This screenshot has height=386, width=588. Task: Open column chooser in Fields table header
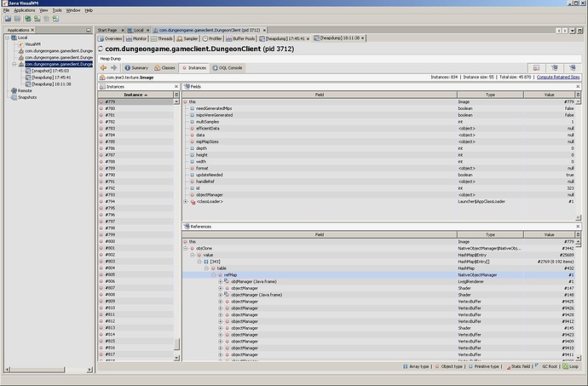pyautogui.click(x=578, y=95)
